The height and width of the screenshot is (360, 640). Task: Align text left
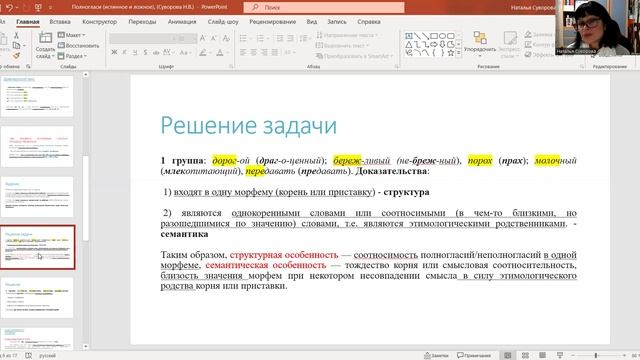(x=243, y=52)
